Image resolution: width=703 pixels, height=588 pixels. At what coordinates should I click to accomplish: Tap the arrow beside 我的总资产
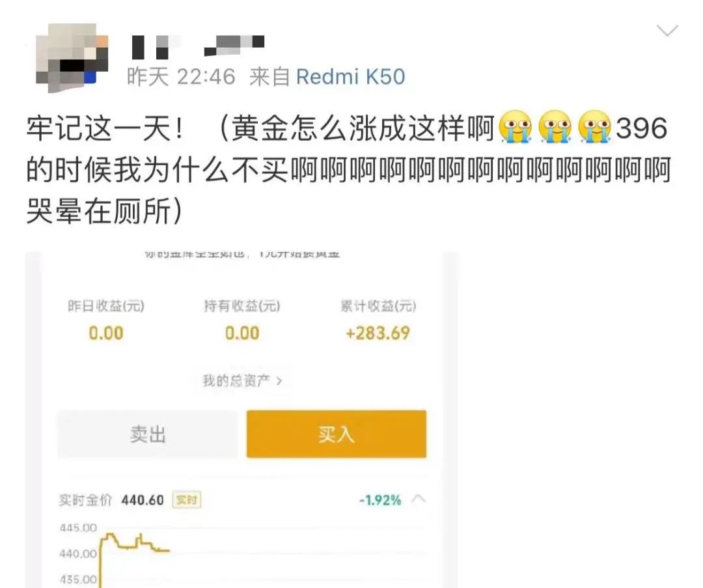tap(279, 381)
